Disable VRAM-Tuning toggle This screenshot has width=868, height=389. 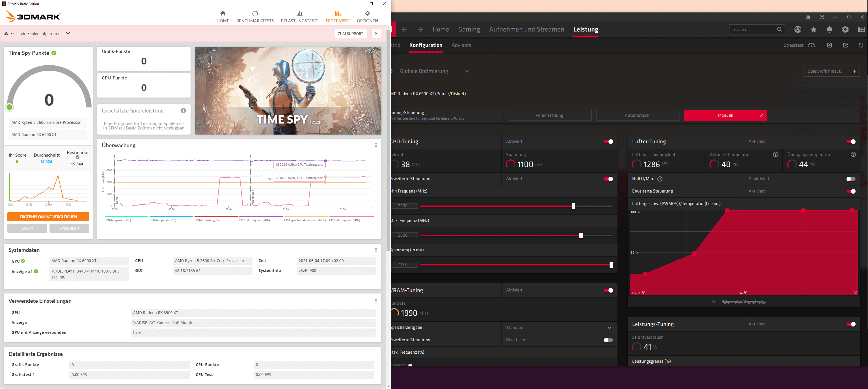608,290
